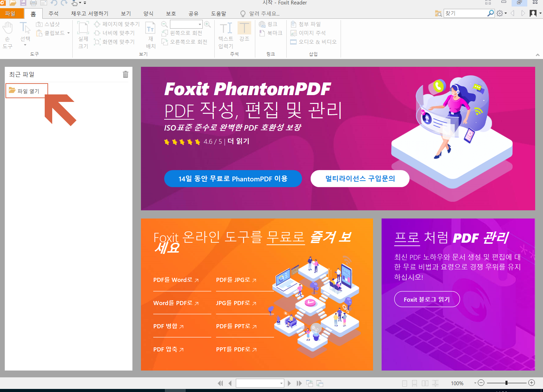
Task: Click File Attachment (첨부 파일)
Action: (305, 24)
